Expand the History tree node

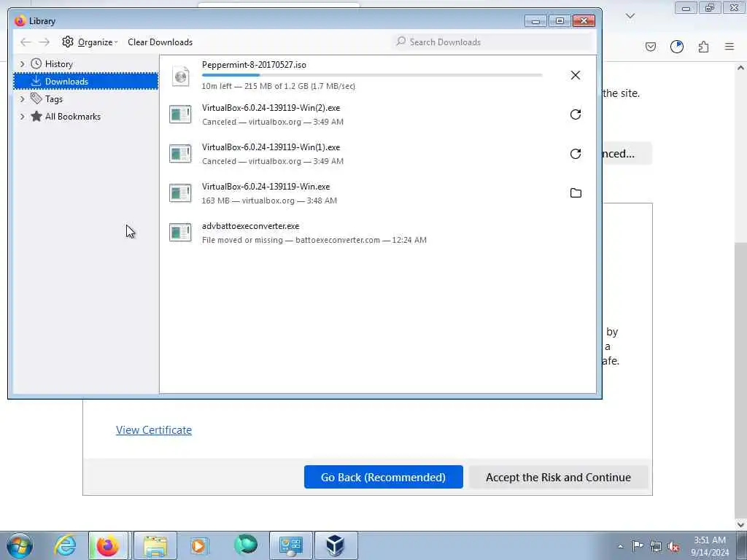point(22,64)
